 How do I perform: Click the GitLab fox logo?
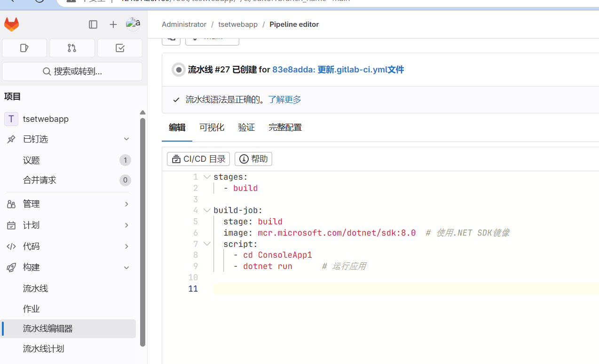tap(11, 24)
